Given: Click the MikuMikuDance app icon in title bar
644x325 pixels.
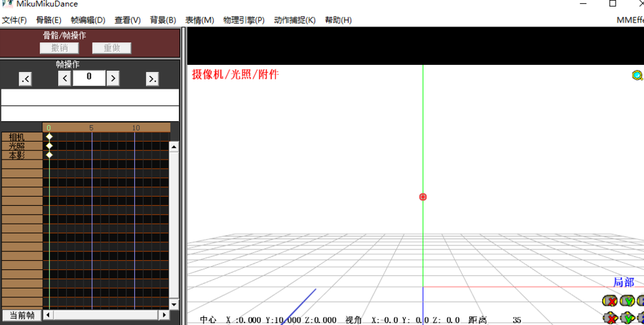Looking at the screenshot, I should point(8,3).
